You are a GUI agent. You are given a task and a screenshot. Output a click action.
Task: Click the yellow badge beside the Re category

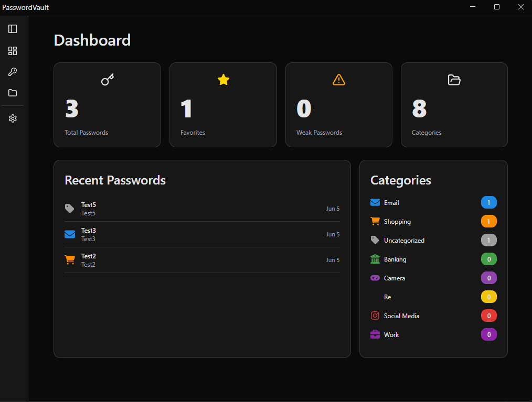tap(488, 297)
